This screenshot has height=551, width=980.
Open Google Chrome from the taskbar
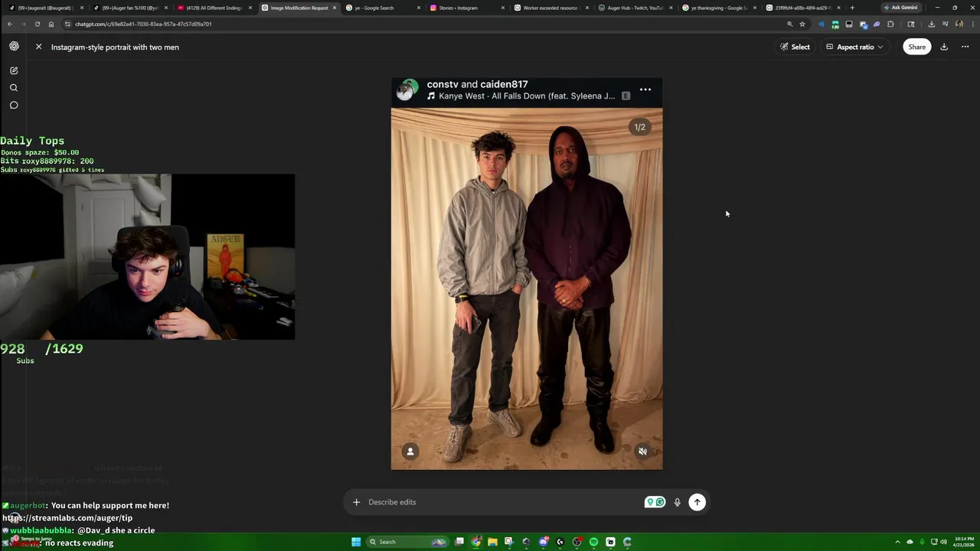(475, 542)
